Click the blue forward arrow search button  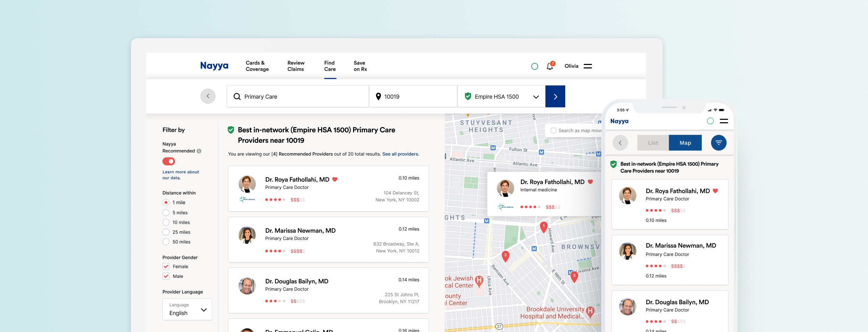click(555, 96)
